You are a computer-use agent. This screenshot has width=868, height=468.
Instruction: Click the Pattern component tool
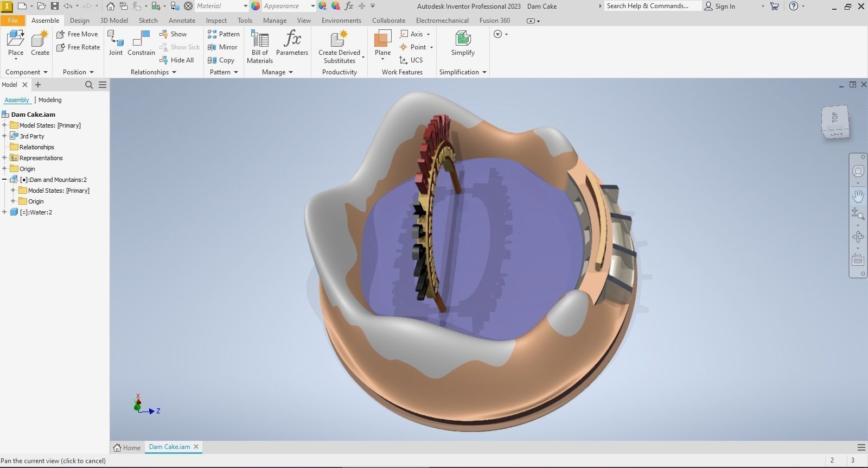[x=224, y=34]
